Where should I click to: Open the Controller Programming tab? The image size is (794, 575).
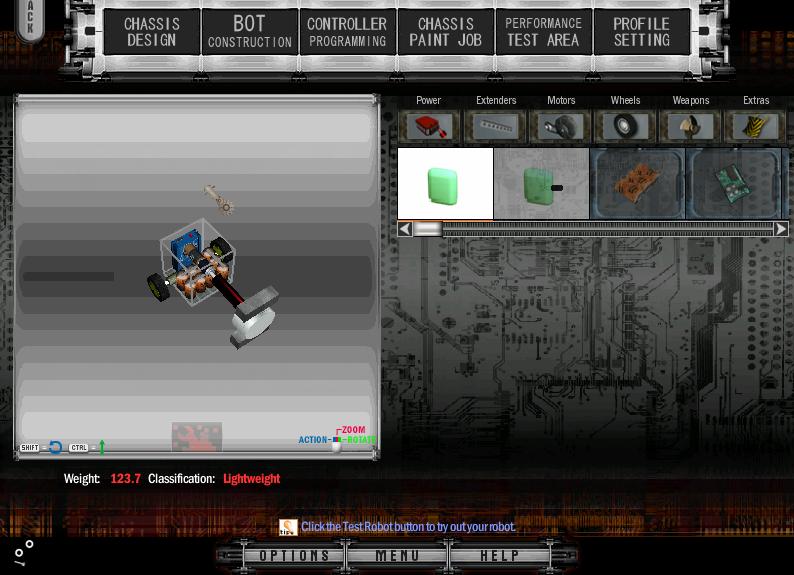point(347,32)
